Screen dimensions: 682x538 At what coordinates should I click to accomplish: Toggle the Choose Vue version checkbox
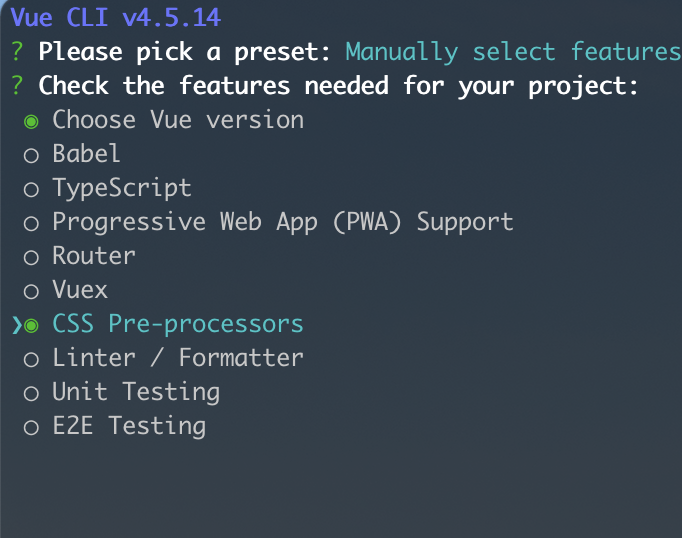pos(31,121)
